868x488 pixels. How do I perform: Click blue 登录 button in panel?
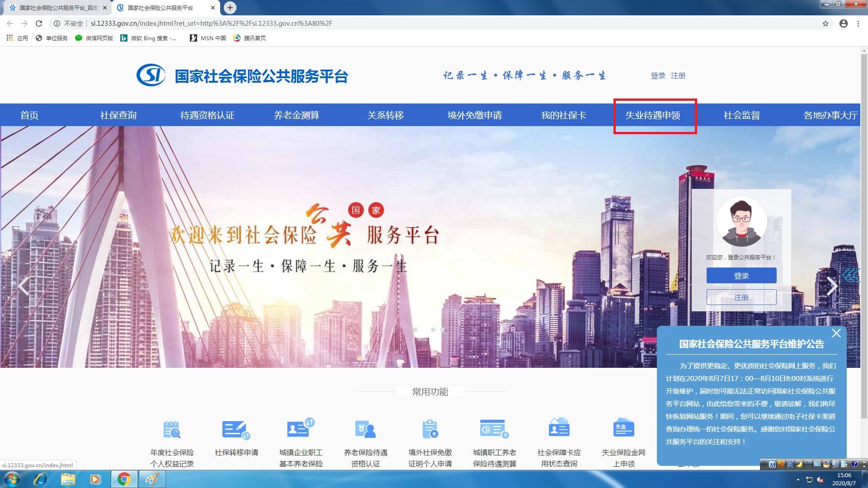741,276
